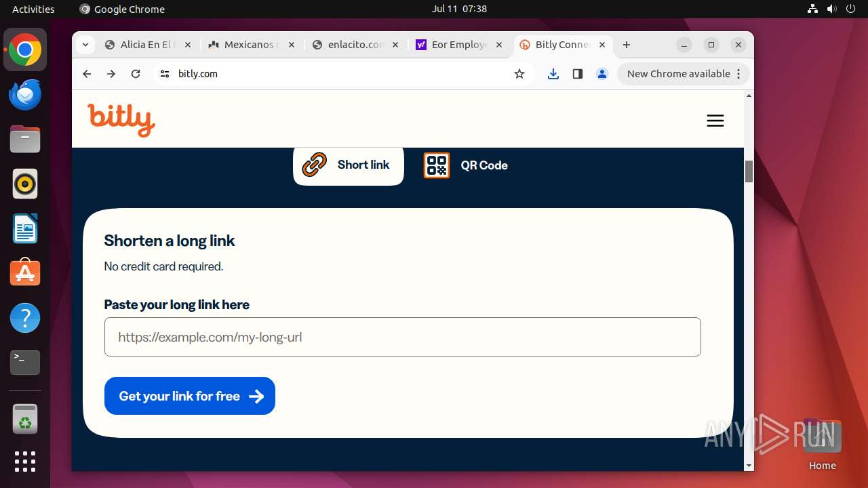Image resolution: width=868 pixels, height=488 pixels.
Task: Focus the long link input field
Action: tap(402, 337)
